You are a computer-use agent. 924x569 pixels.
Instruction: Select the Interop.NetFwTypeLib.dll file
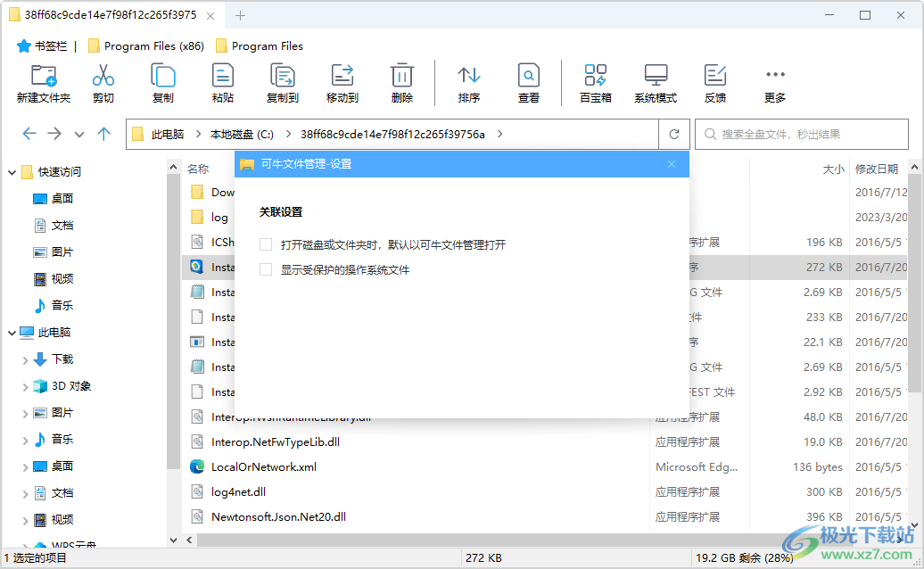pyautogui.click(x=276, y=441)
